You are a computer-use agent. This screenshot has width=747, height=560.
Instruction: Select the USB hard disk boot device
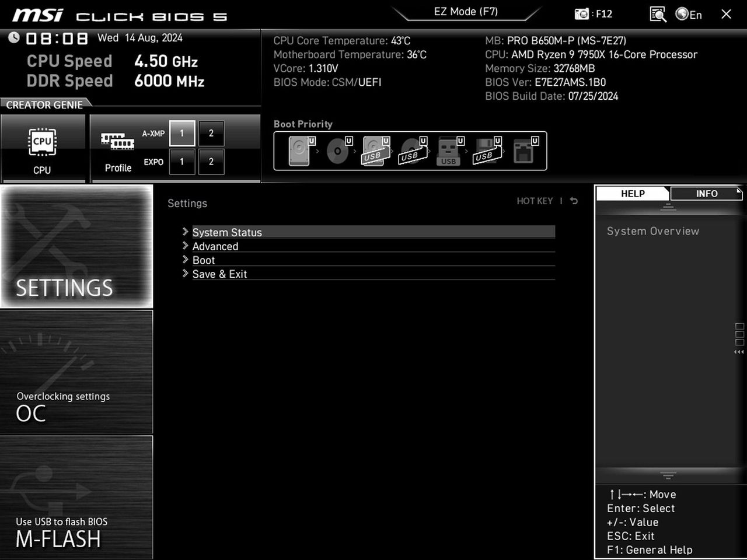(376, 151)
